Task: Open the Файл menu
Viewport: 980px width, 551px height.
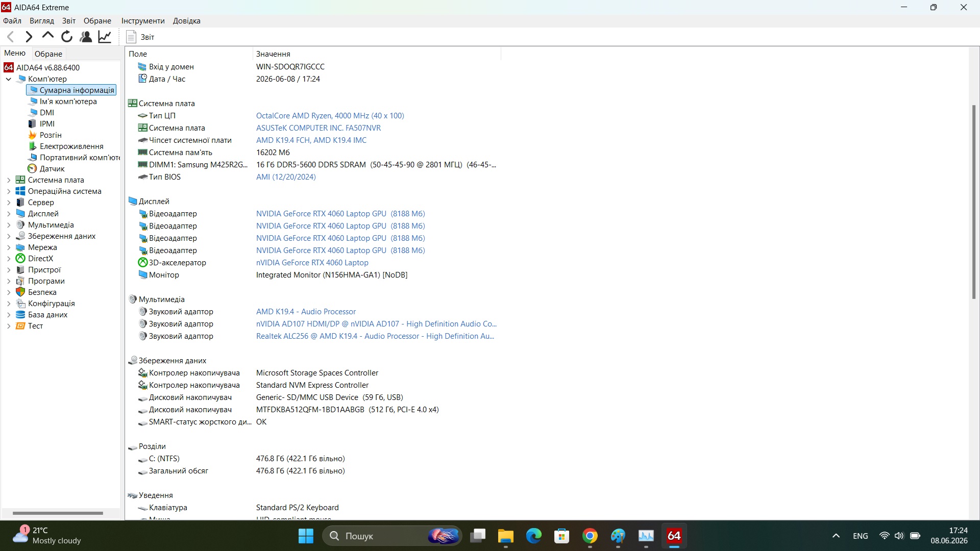Action: click(12, 21)
